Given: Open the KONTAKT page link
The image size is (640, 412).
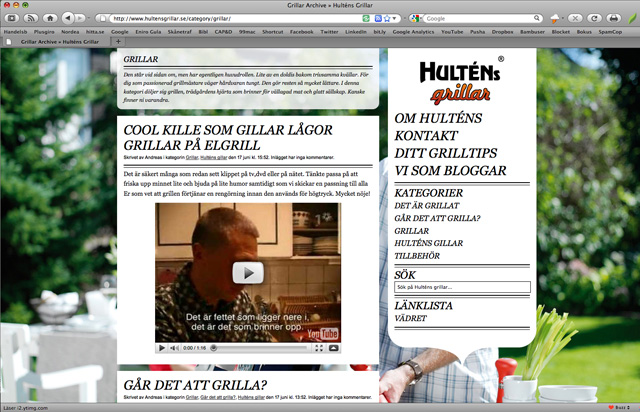Looking at the screenshot, I should (426, 136).
